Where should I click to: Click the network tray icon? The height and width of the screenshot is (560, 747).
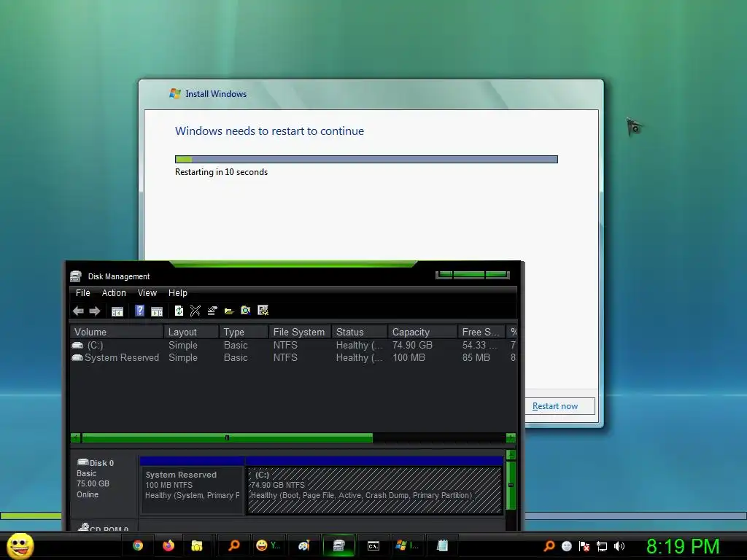click(602, 546)
